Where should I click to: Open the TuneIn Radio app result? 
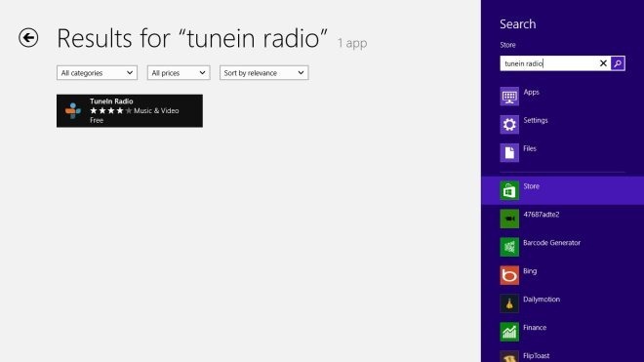130,111
